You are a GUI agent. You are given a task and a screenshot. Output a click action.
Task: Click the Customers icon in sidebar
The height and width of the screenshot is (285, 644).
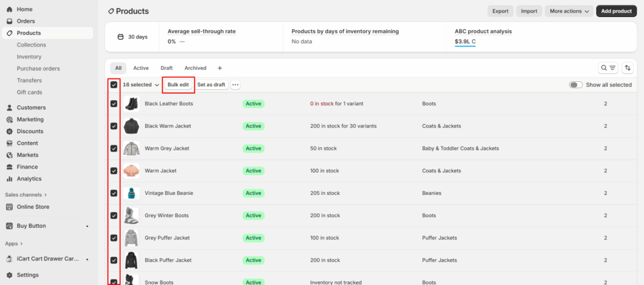pos(9,108)
